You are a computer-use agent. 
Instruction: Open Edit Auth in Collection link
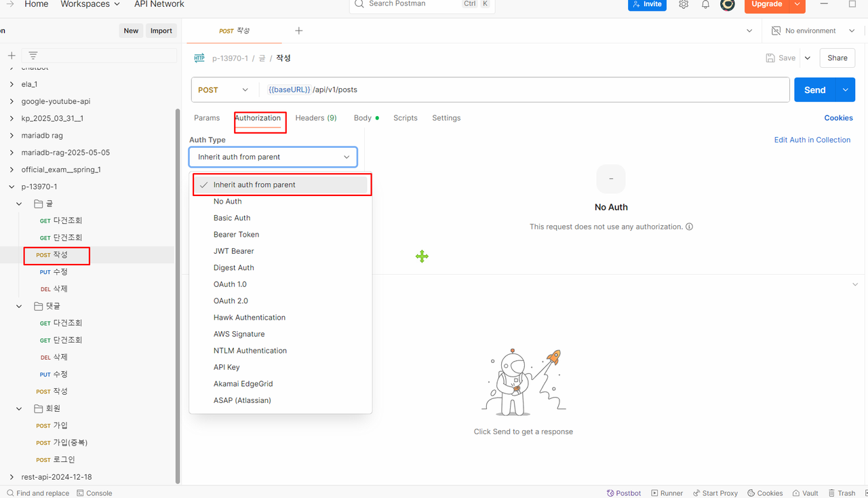[812, 140]
